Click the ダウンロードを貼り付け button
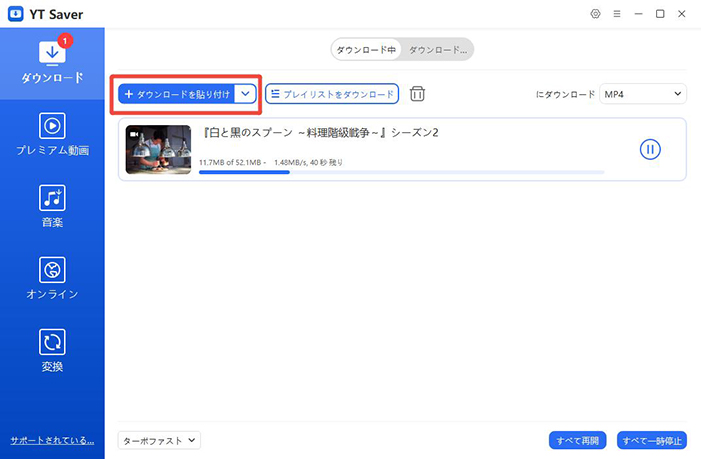 click(176, 94)
